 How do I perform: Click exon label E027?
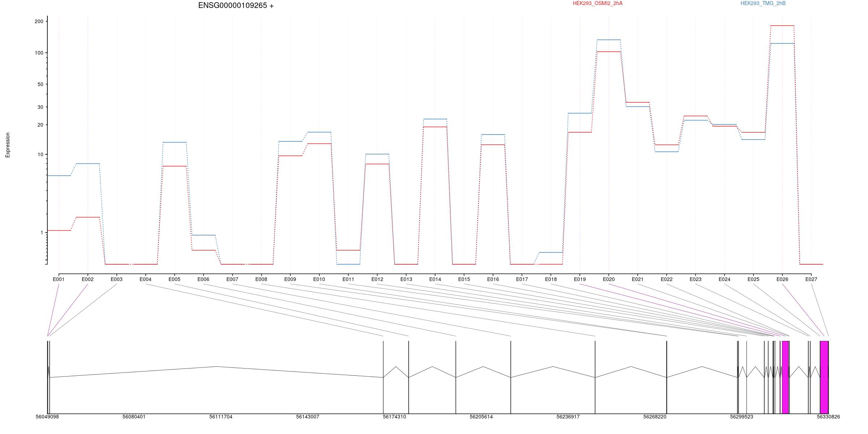click(811, 279)
